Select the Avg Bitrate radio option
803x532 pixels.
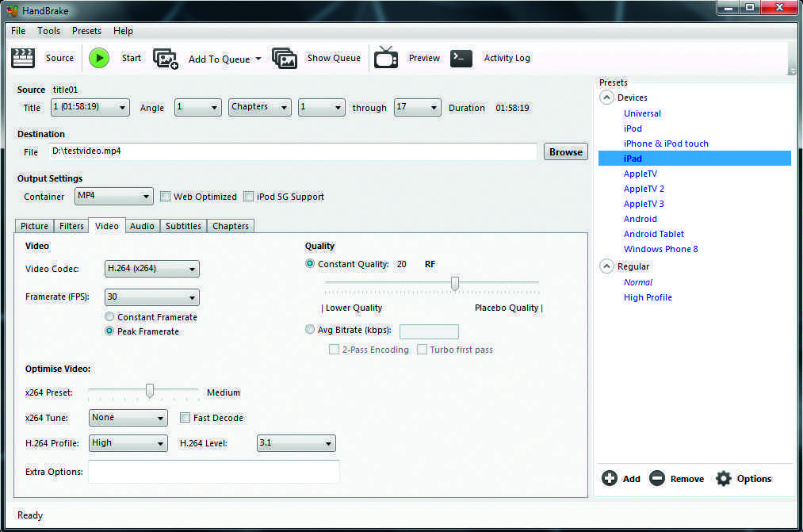pos(310,330)
